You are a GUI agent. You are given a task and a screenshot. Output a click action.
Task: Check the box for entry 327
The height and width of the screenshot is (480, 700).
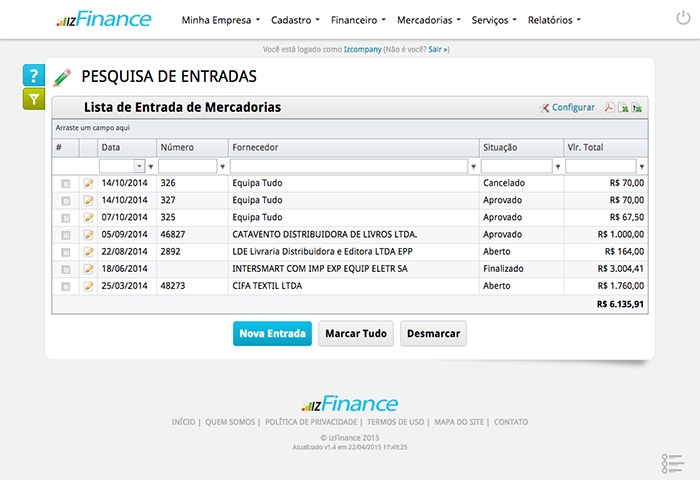click(x=66, y=201)
